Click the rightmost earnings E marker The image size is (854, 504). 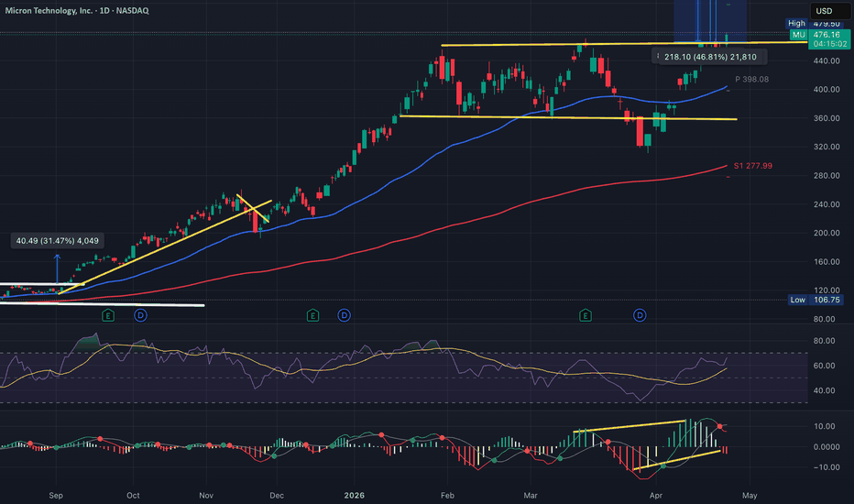point(585,315)
